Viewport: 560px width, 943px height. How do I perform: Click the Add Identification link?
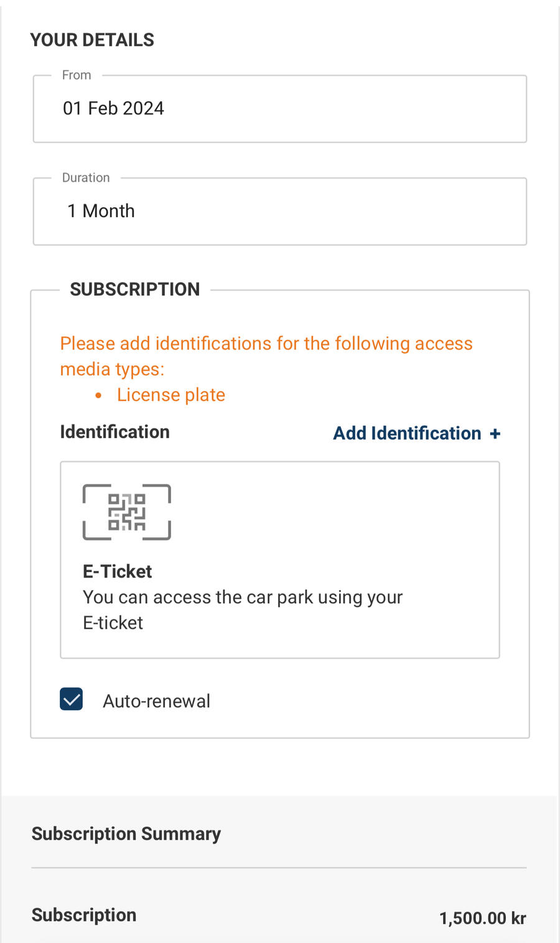[407, 433]
